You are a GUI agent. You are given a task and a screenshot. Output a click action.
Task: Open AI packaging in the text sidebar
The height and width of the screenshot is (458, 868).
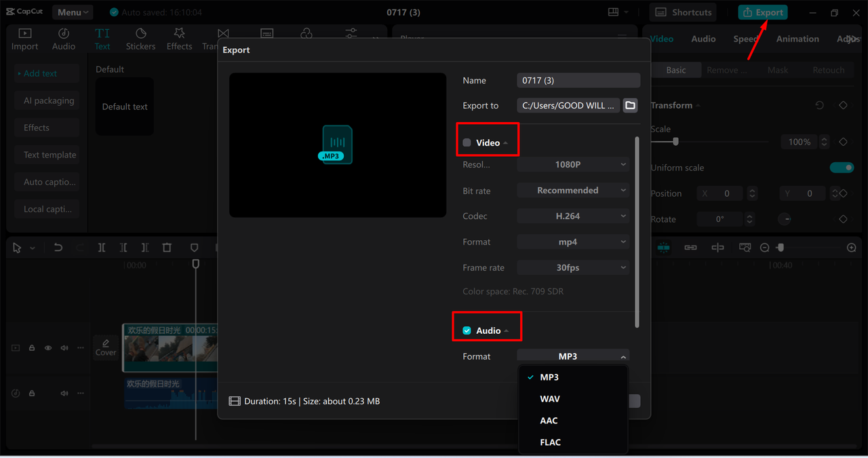coord(47,100)
